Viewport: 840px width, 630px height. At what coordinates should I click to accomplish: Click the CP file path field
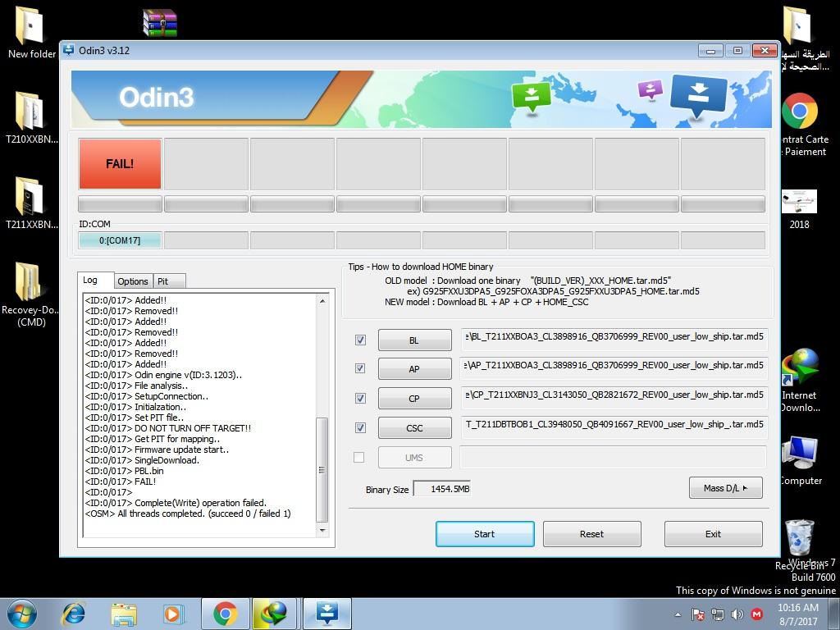614,398
